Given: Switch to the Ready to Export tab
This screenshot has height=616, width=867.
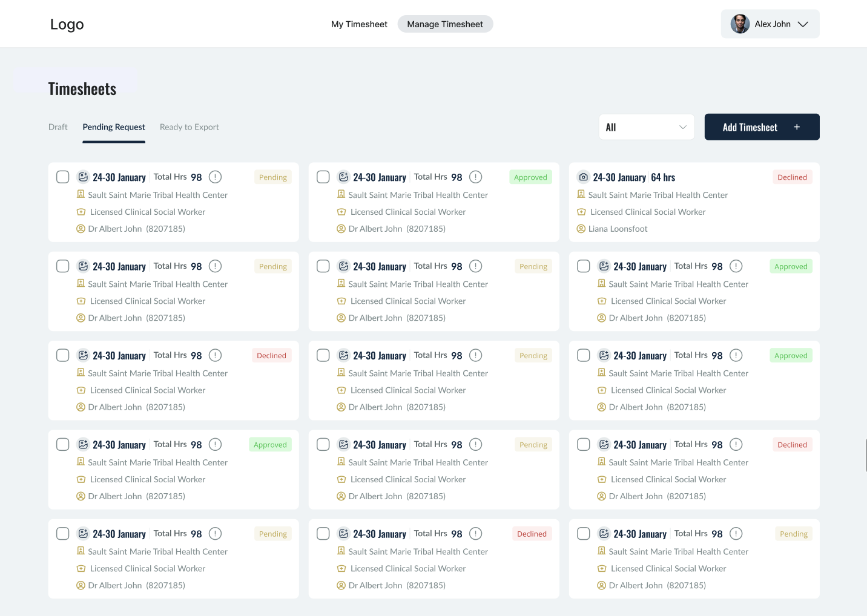Looking at the screenshot, I should coord(189,126).
